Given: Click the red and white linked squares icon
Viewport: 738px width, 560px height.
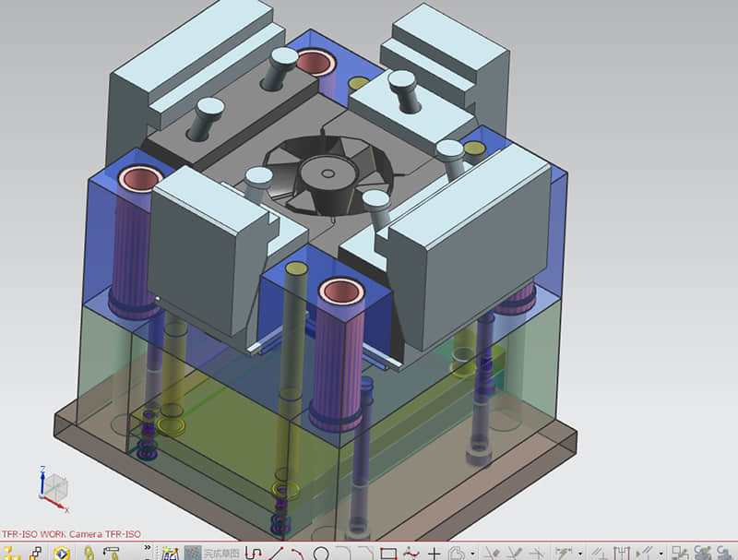Looking at the screenshot, I should click(x=36, y=553).
